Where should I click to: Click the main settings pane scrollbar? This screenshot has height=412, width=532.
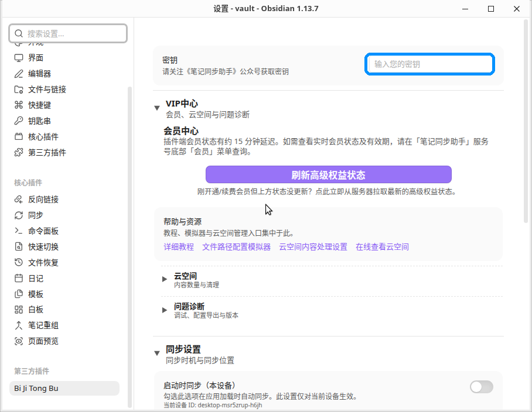(526, 121)
